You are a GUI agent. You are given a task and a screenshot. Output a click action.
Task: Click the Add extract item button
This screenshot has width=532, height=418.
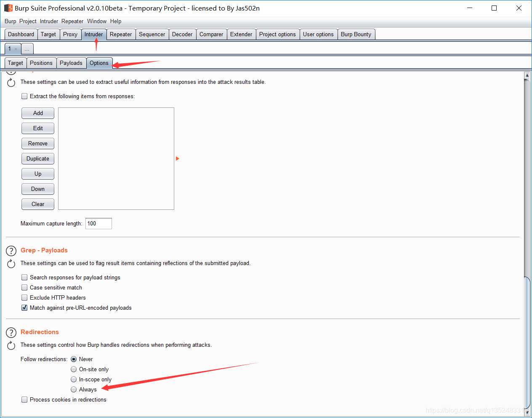(38, 113)
